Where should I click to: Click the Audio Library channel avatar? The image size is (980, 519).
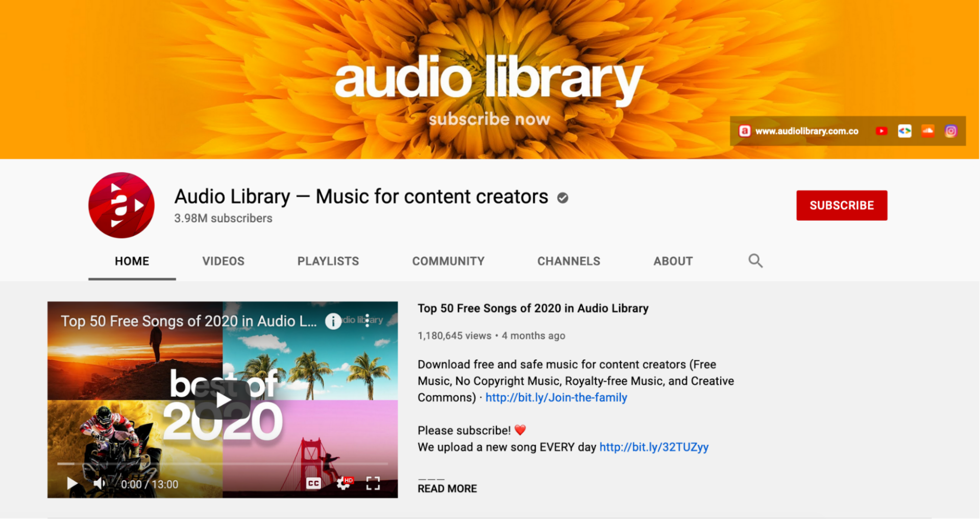121,206
